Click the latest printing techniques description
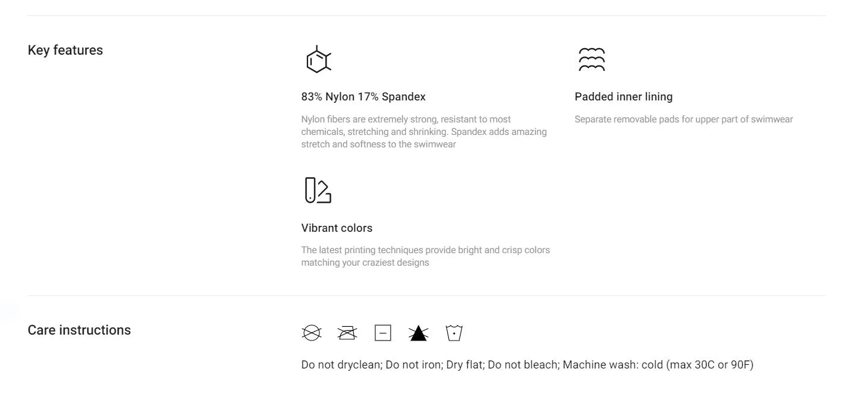868x397 pixels. click(426, 256)
